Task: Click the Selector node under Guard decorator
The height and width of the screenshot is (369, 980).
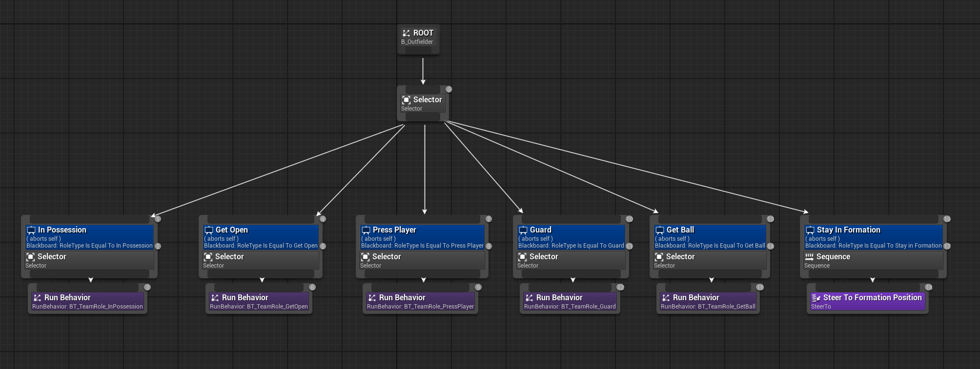Action: pyautogui.click(x=571, y=260)
